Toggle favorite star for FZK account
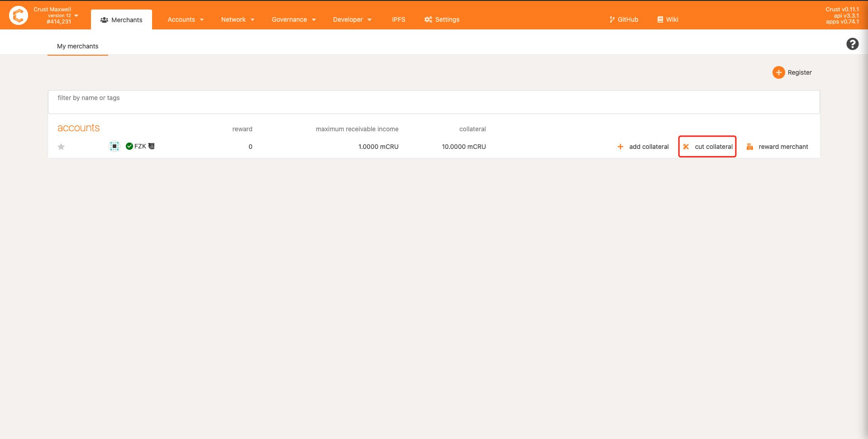This screenshot has width=868, height=439. click(61, 147)
